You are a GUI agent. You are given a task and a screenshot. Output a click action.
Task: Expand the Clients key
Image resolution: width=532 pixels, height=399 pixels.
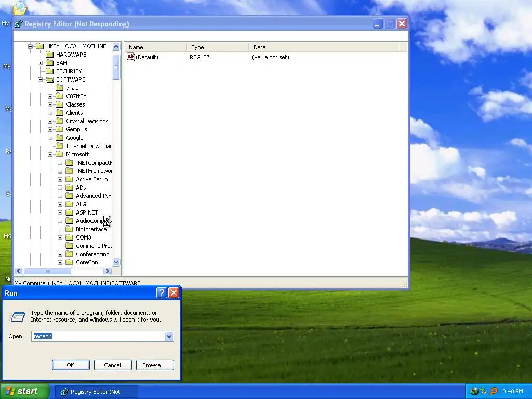[x=50, y=113]
